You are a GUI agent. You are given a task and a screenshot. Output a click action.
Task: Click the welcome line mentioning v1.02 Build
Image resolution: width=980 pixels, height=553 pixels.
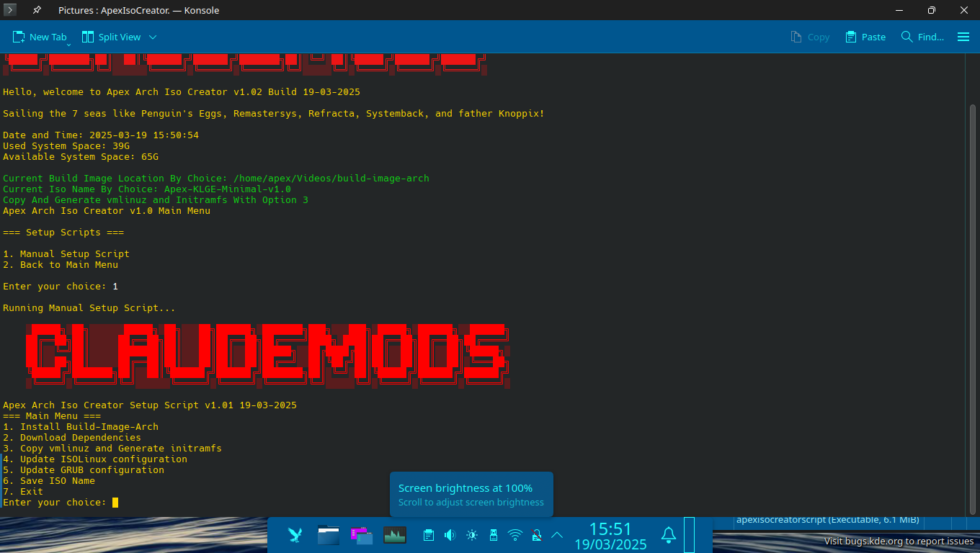[x=182, y=92]
